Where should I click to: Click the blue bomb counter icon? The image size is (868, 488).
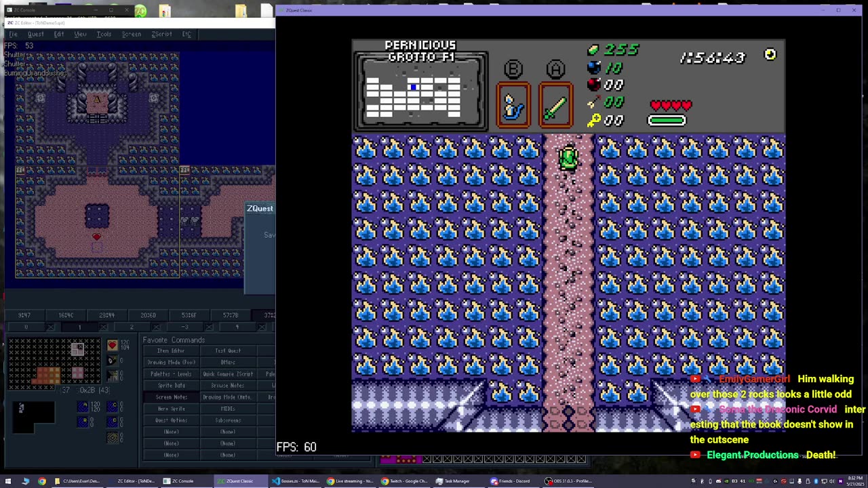[x=593, y=67]
